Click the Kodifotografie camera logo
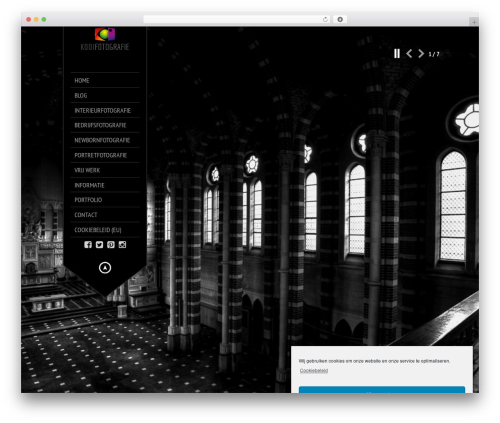Screen dimensions: 500x423 pos(105,34)
